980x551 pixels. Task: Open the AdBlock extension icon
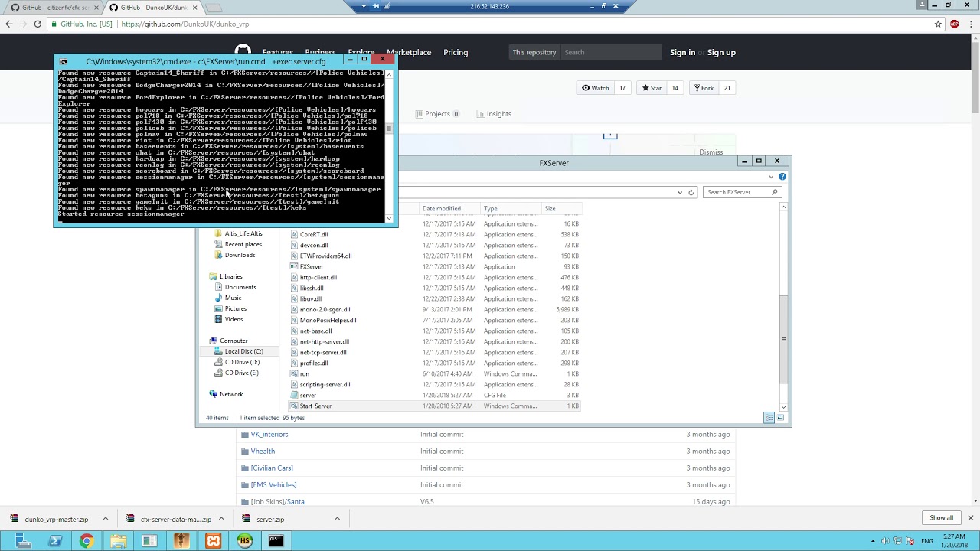tap(954, 24)
